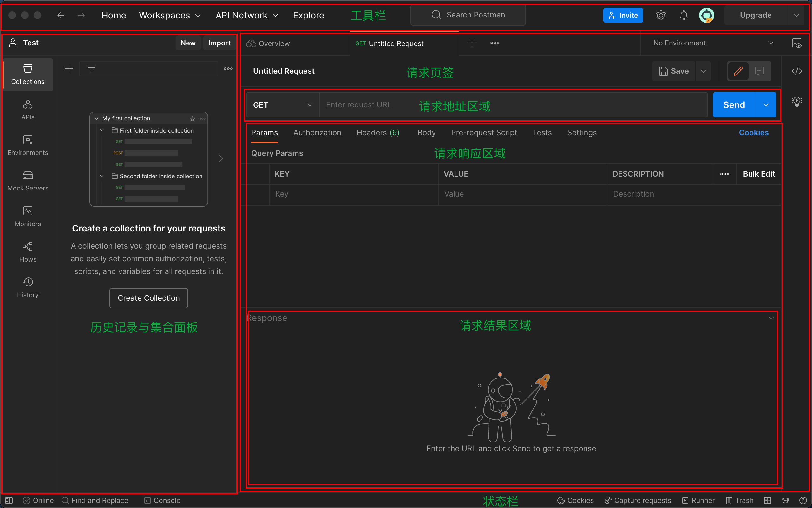Open tab bar more options dots
Image resolution: width=812 pixels, height=508 pixels.
coord(494,43)
